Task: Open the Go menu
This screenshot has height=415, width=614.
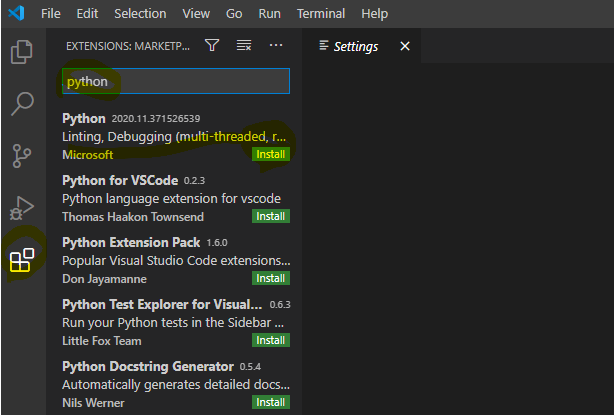Action: (x=234, y=14)
